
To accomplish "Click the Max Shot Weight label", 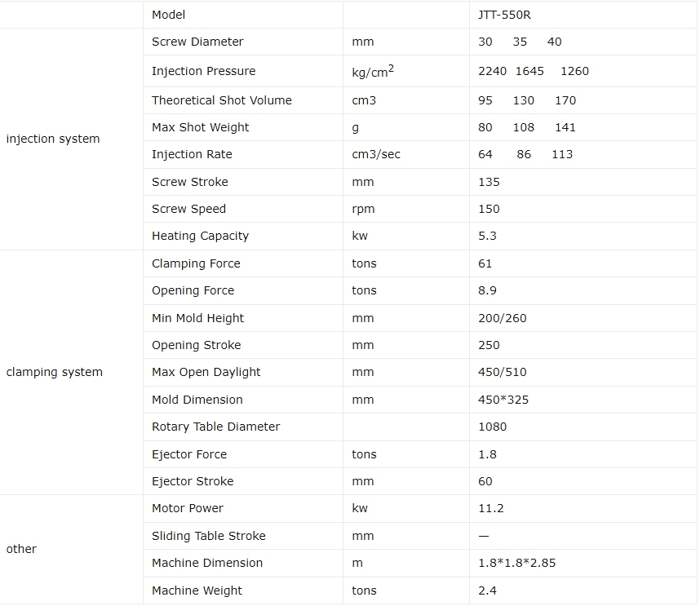I will point(200,127).
